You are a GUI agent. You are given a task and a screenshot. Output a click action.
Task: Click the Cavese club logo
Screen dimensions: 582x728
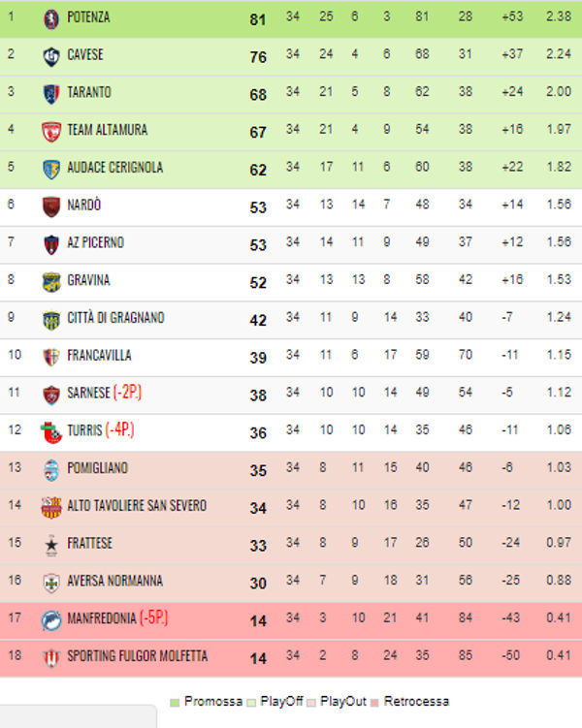51,56
